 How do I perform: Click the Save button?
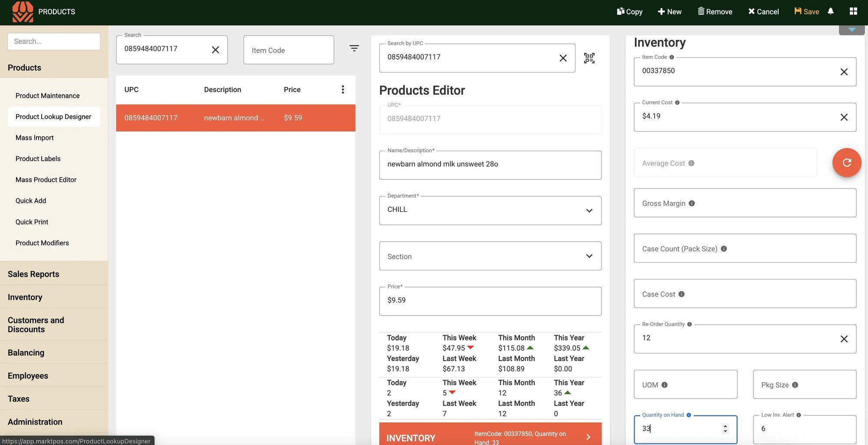point(807,12)
